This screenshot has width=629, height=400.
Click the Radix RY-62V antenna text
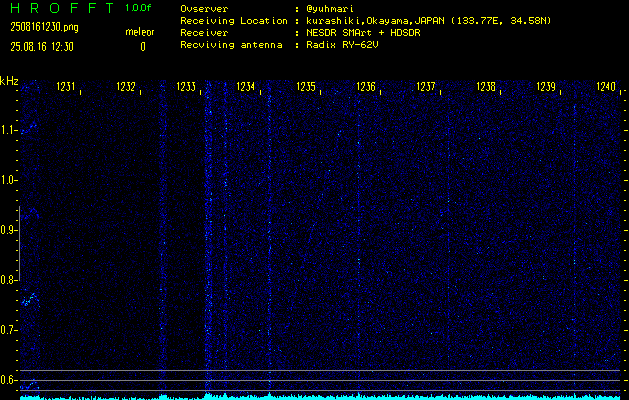(342, 45)
